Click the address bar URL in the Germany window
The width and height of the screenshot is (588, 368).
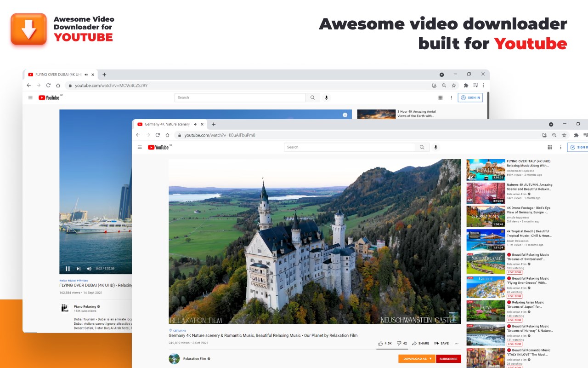pyautogui.click(x=220, y=135)
